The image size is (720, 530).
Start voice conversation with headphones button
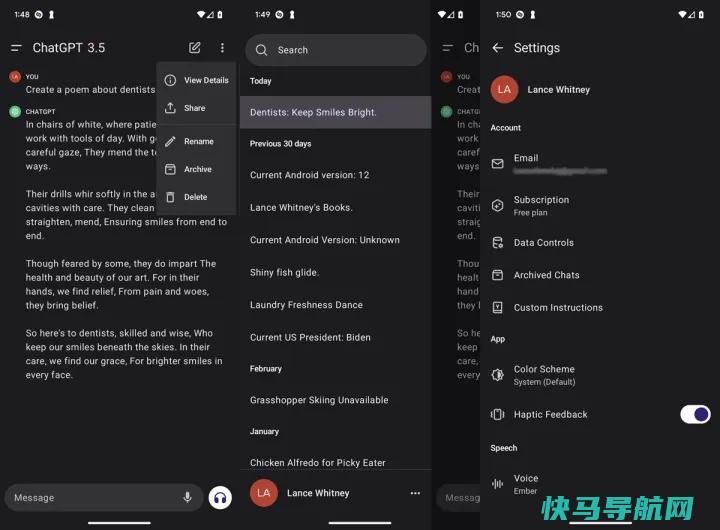[220, 497]
